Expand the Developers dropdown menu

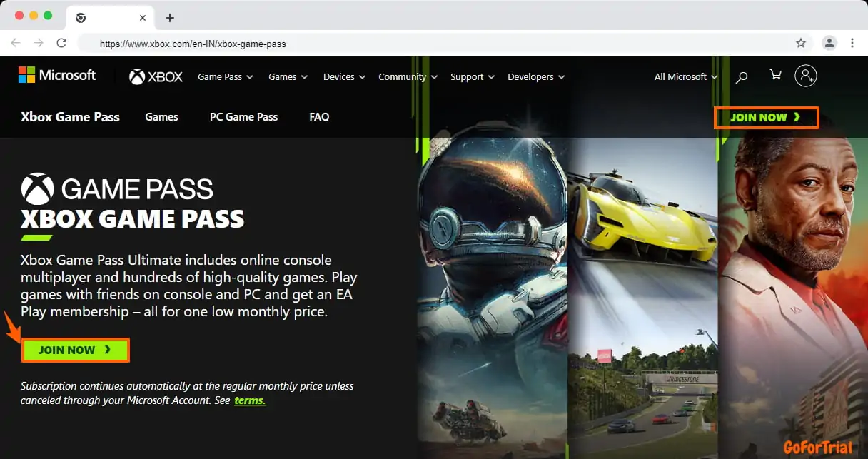pyautogui.click(x=536, y=76)
